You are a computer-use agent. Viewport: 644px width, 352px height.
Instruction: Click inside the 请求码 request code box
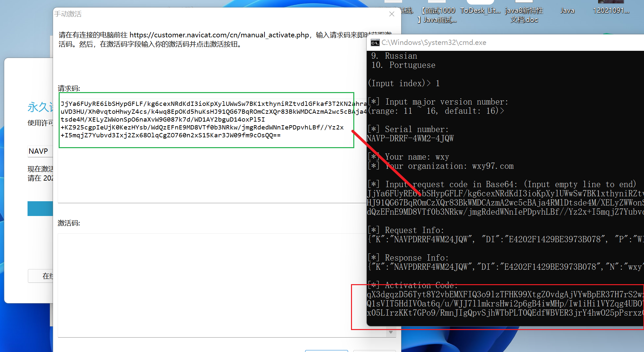pos(206,120)
